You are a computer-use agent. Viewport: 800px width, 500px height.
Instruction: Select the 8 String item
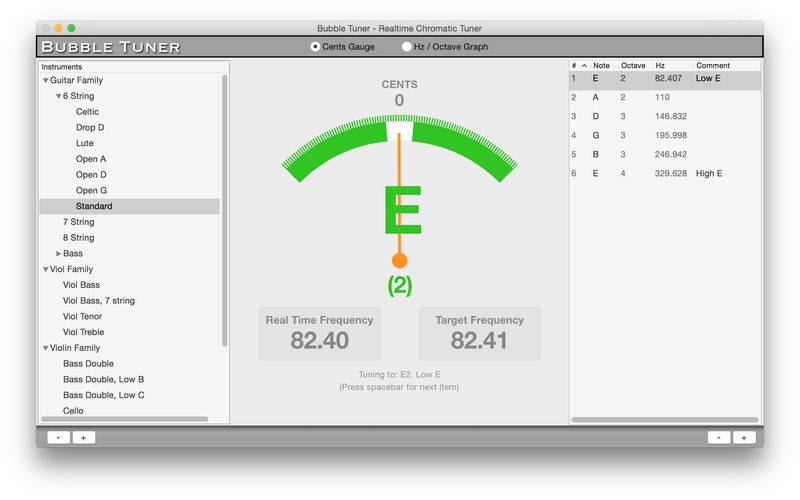point(79,238)
